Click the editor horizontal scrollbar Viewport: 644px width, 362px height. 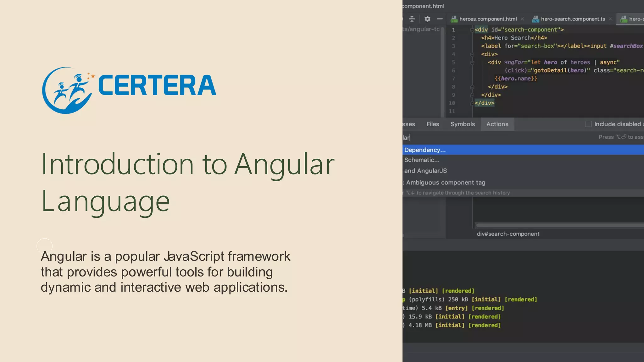tap(560, 225)
